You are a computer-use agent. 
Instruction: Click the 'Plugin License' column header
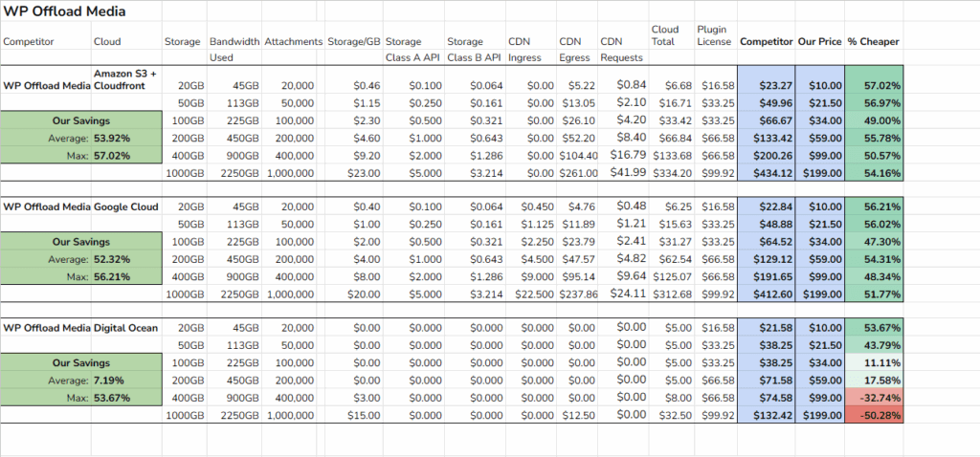[x=714, y=35]
